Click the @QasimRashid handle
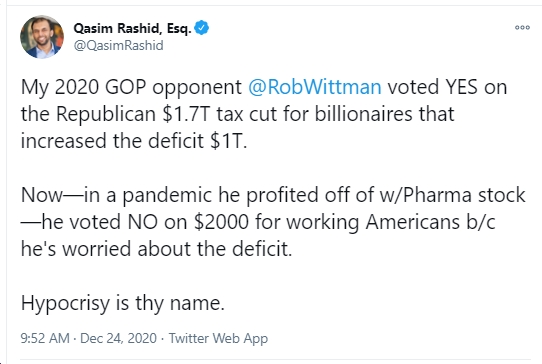The image size is (542, 364). tap(119, 46)
